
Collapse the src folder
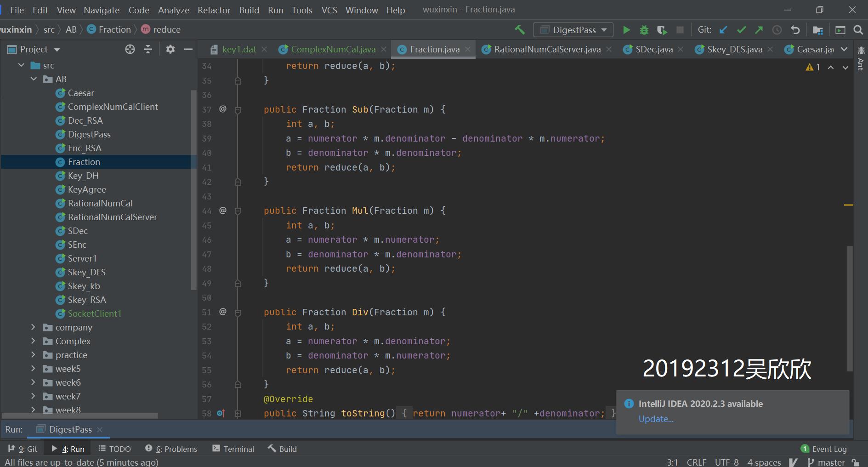click(21, 65)
